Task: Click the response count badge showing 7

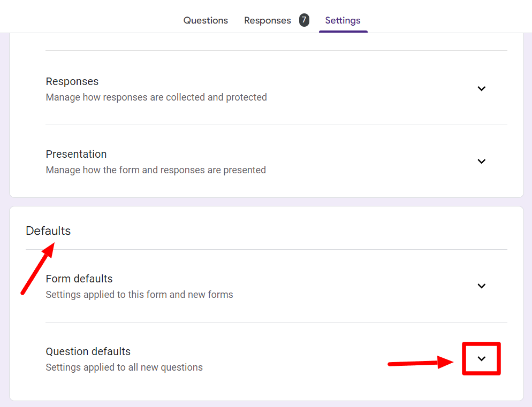Action: point(304,20)
